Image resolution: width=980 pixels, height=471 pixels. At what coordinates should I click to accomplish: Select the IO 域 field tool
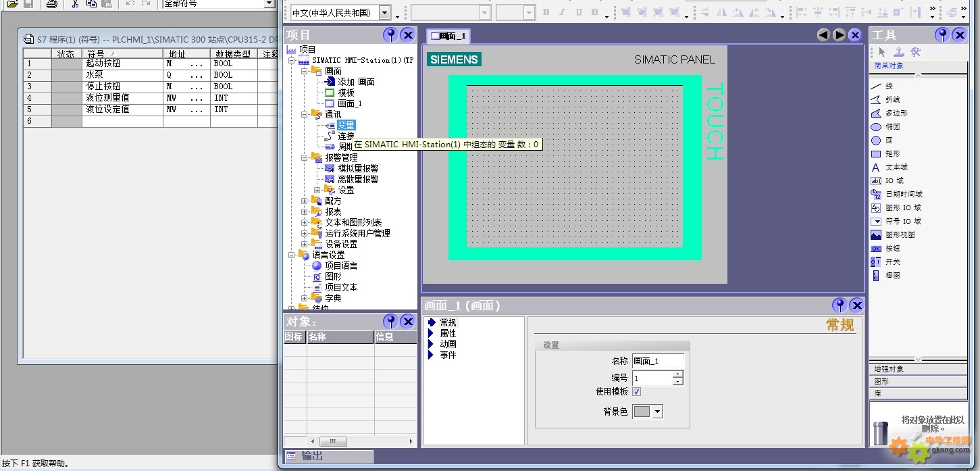pyautogui.click(x=887, y=180)
